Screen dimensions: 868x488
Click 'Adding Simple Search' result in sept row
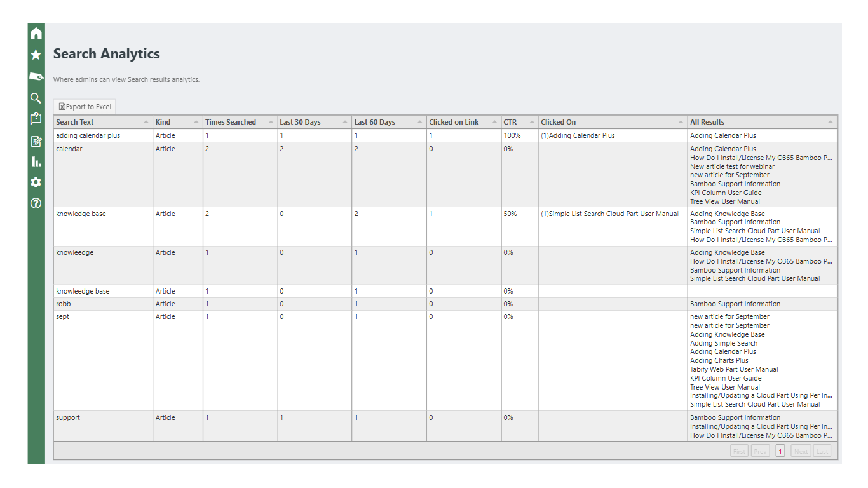tap(724, 343)
